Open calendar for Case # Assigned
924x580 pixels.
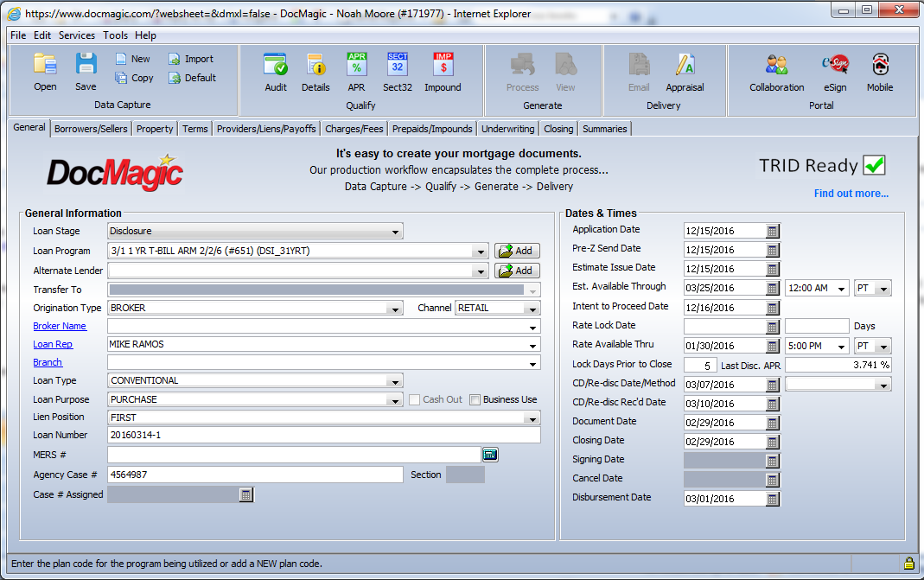[x=246, y=494]
